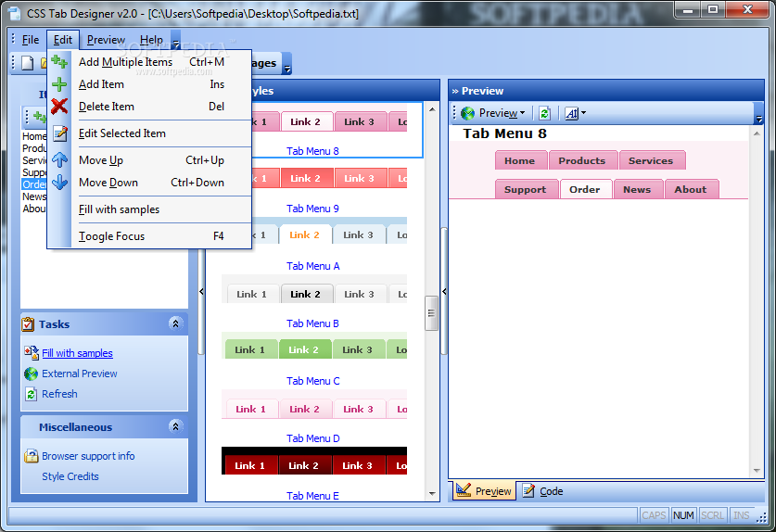The height and width of the screenshot is (532, 776).
Task: Switch to the Code tab
Action: coord(543,491)
